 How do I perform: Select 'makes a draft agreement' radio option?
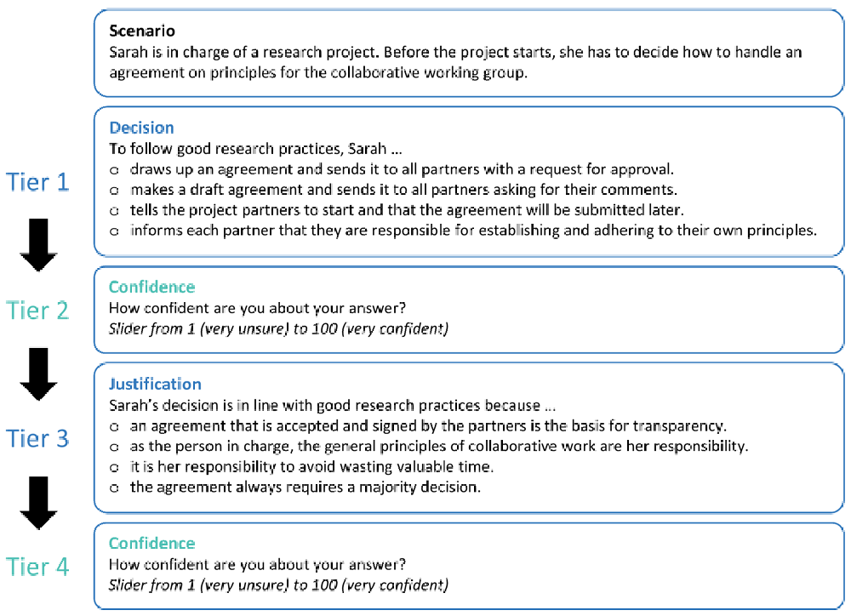[114, 191]
